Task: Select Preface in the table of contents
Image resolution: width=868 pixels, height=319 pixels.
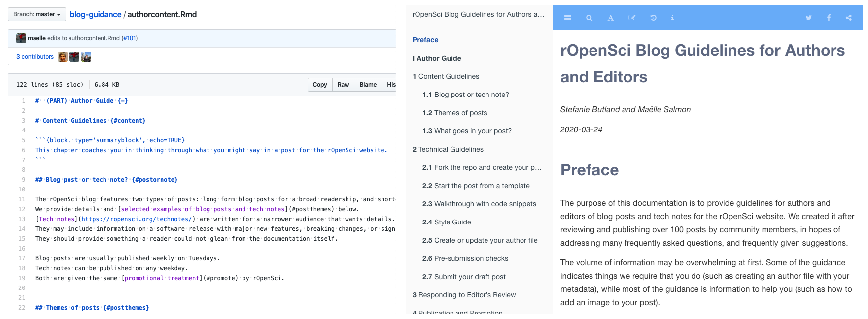Action: [425, 40]
